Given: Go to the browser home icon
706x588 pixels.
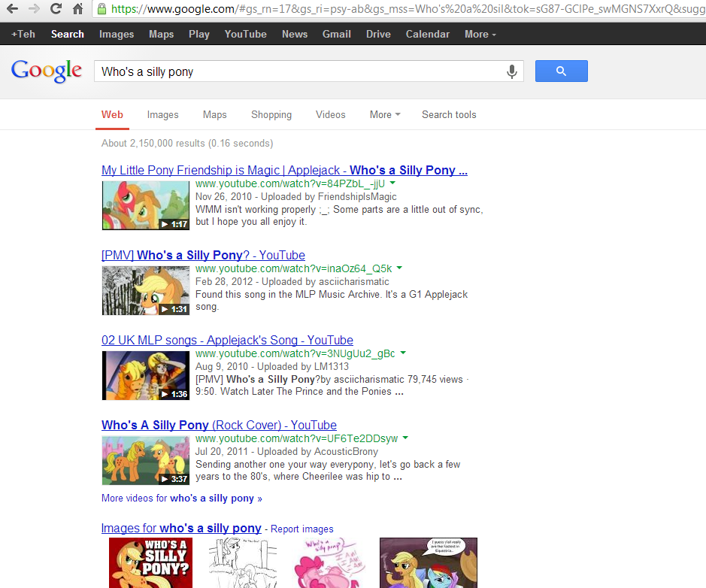Looking at the screenshot, I should 78,8.
